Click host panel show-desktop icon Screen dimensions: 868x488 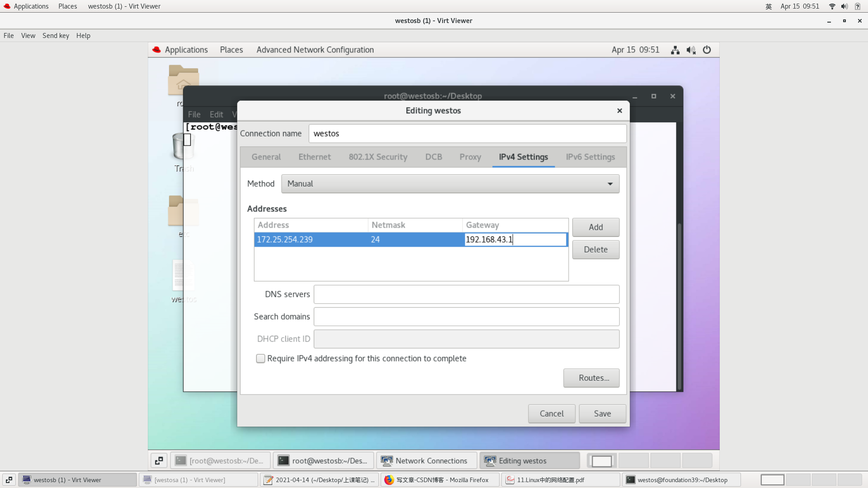click(x=9, y=480)
